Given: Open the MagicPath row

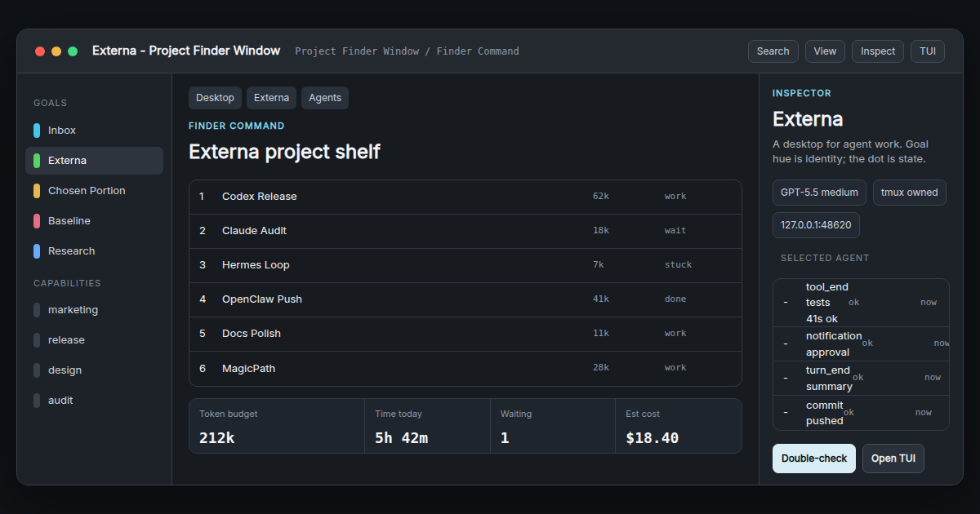Looking at the screenshot, I should 465,368.
